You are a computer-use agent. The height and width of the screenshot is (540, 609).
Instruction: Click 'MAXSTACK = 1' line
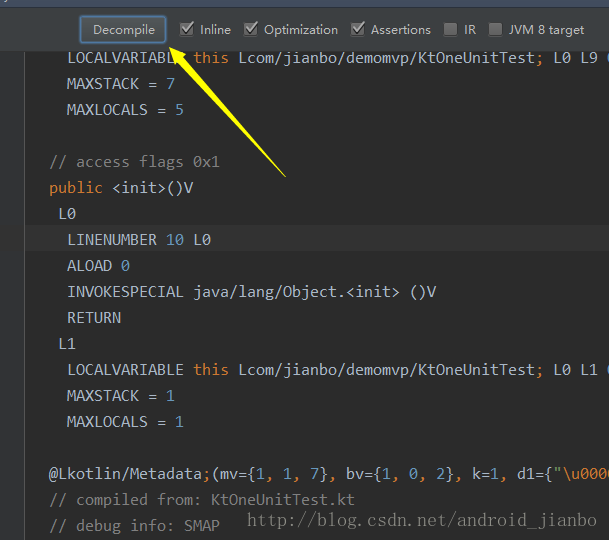(121, 396)
